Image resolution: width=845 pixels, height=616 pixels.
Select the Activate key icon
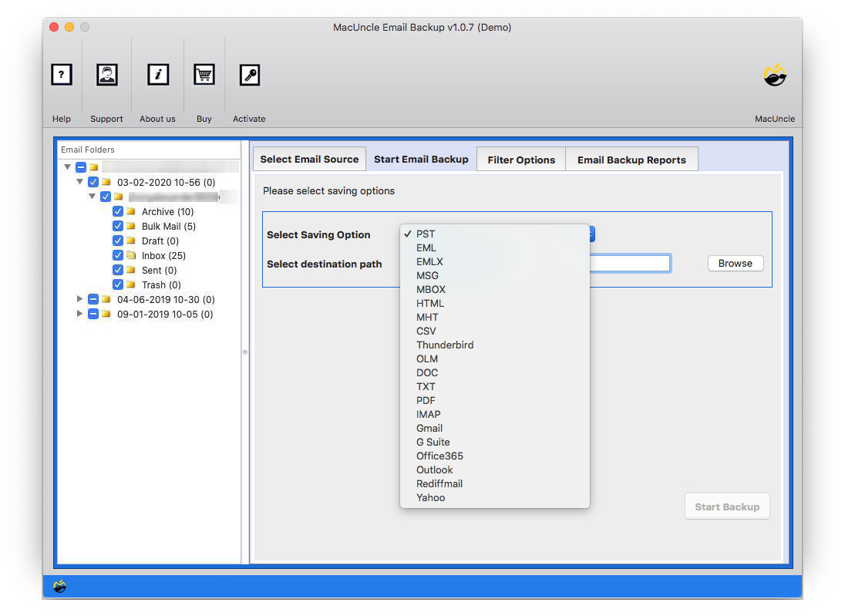[249, 75]
